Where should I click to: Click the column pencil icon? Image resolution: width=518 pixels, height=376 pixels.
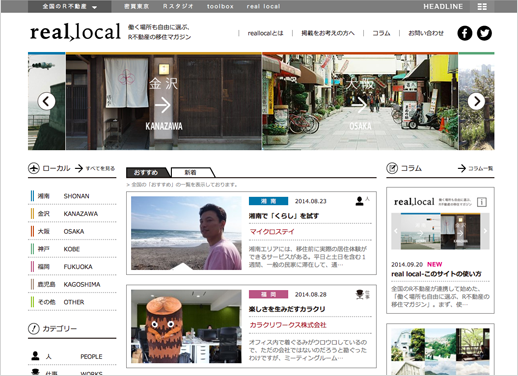click(x=392, y=168)
